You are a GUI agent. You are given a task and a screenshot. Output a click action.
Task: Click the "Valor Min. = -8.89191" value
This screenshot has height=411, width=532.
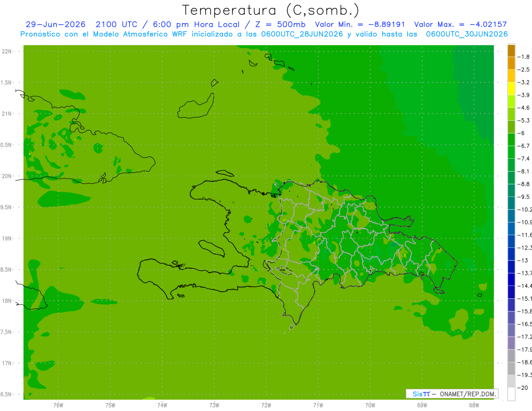[360, 24]
